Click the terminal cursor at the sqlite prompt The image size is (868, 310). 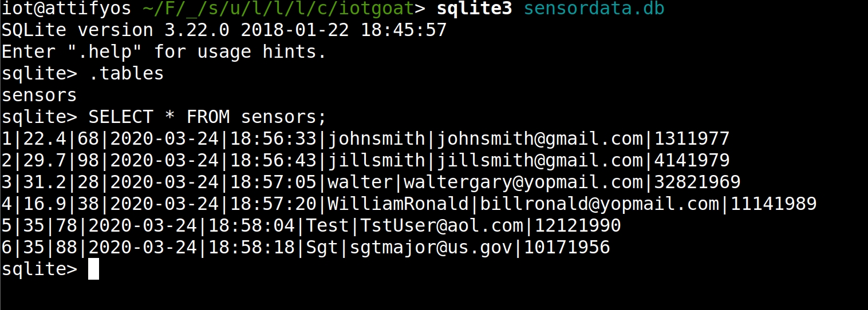click(94, 269)
